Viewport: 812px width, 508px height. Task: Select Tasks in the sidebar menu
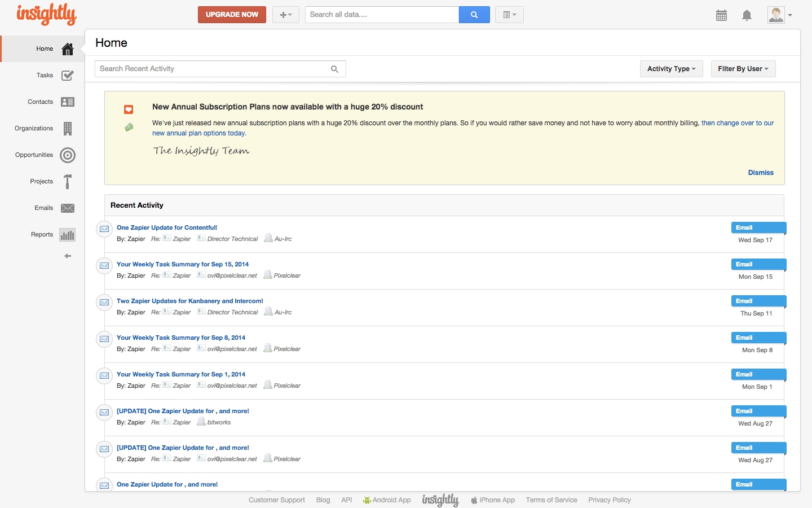click(x=45, y=76)
